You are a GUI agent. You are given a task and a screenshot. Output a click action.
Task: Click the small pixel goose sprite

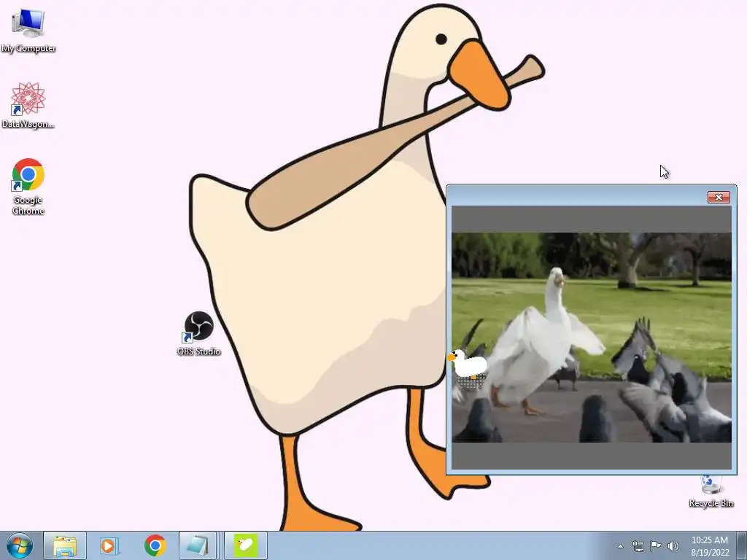pos(468,365)
